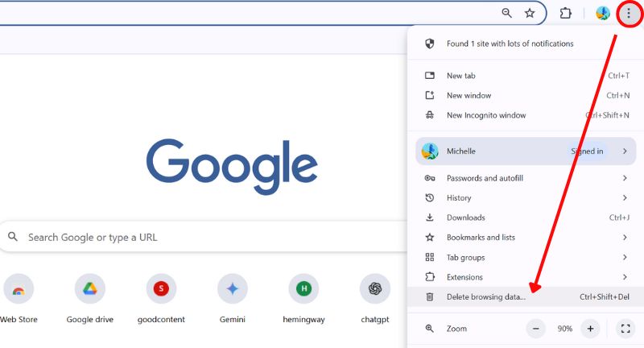Click the 90% zoom value
This screenshot has height=348, width=644.
coord(565,329)
